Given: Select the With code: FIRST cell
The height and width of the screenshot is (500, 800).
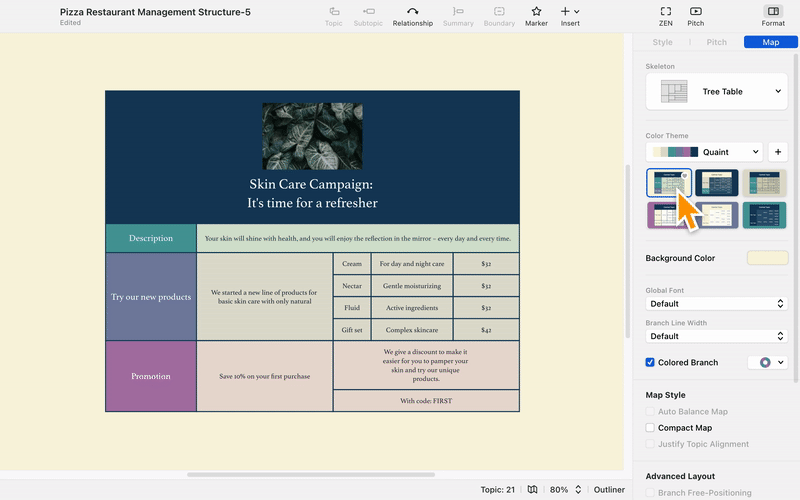Looking at the screenshot, I should pos(426,401).
